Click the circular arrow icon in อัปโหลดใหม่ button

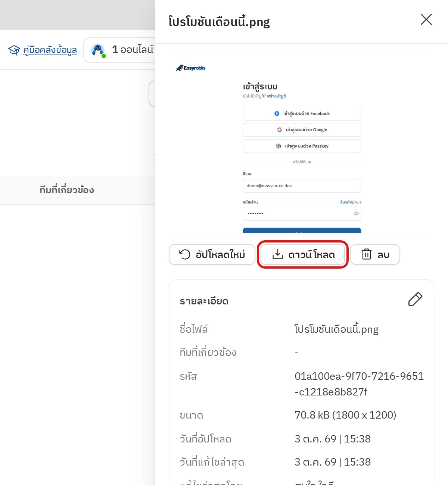(x=185, y=254)
